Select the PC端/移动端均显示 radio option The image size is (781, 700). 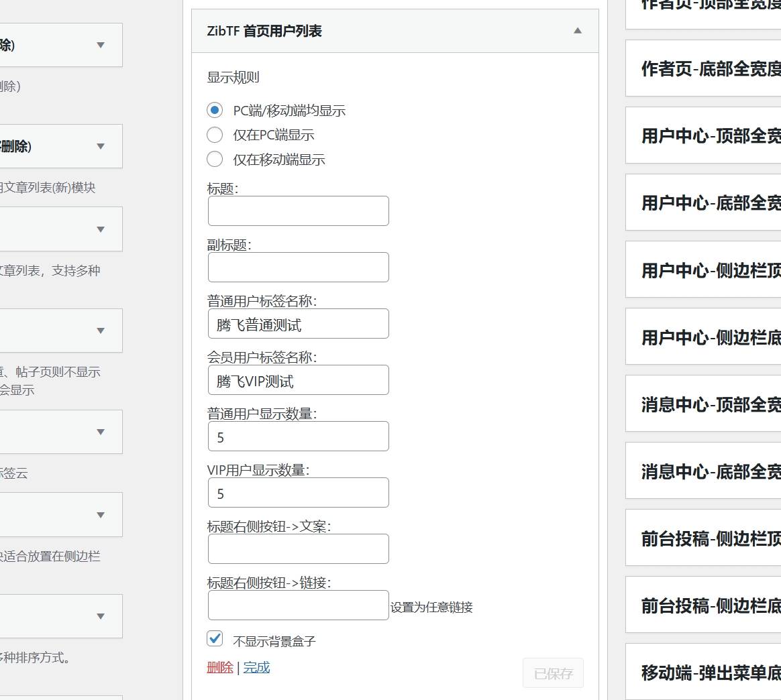(215, 109)
